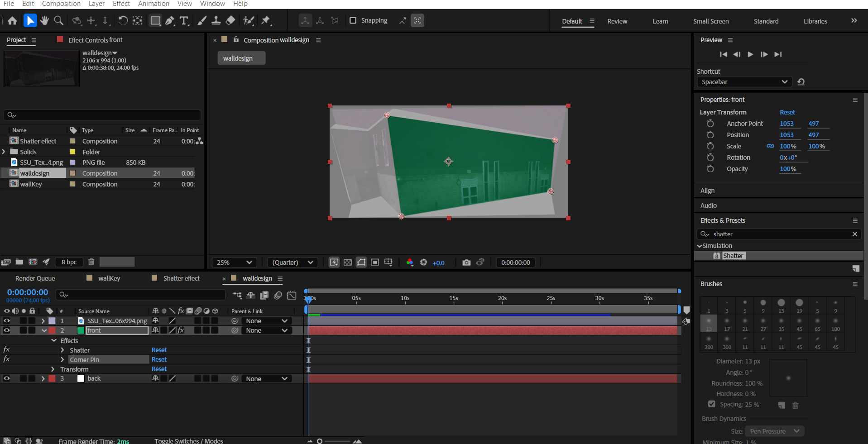Uncheck the brush Spacing checkbox
The image size is (868, 444).
pyautogui.click(x=711, y=404)
